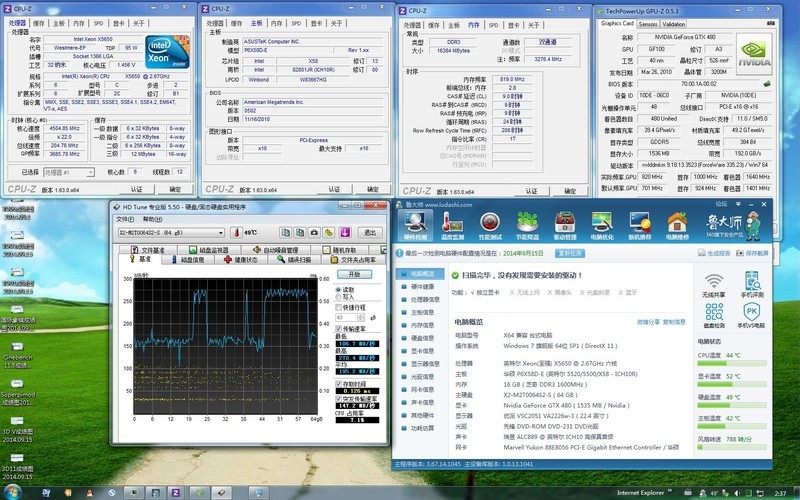The image size is (800, 500).
Task: Switch to HD Tune error scan (错误扫描) tab
Action: (x=294, y=260)
